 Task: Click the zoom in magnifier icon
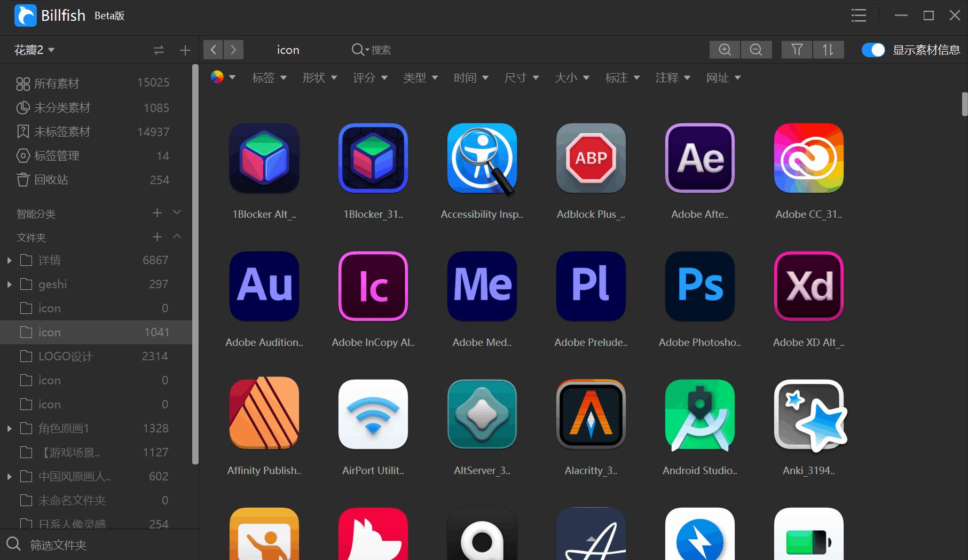(725, 50)
